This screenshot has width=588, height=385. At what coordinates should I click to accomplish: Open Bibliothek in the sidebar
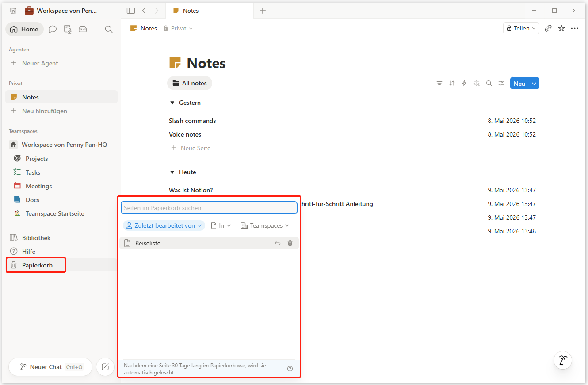(x=61, y=238)
